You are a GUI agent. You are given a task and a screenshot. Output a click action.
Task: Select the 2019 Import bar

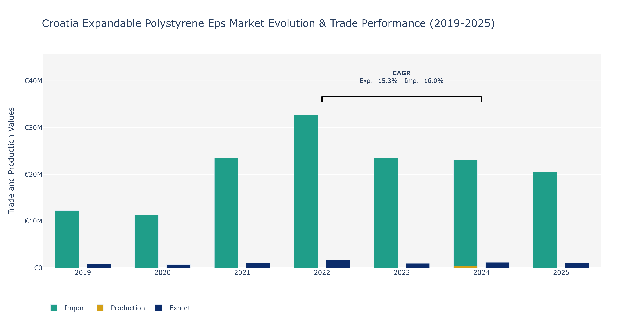coord(67,239)
